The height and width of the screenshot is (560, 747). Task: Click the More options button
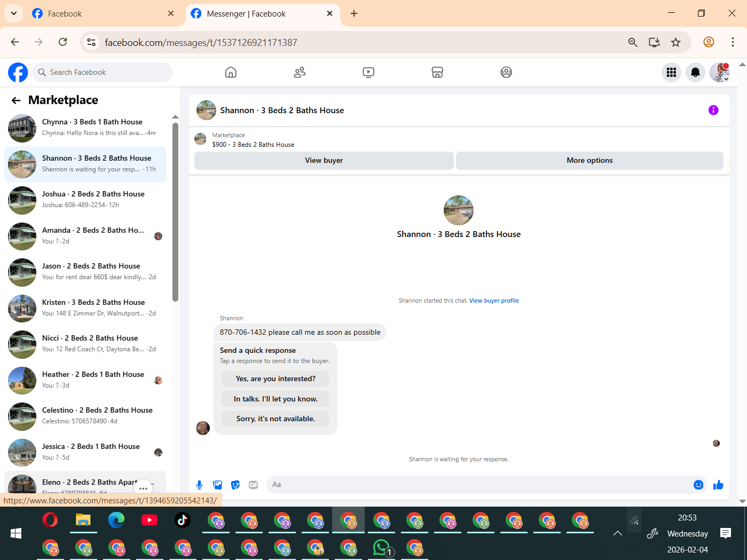pyautogui.click(x=589, y=161)
